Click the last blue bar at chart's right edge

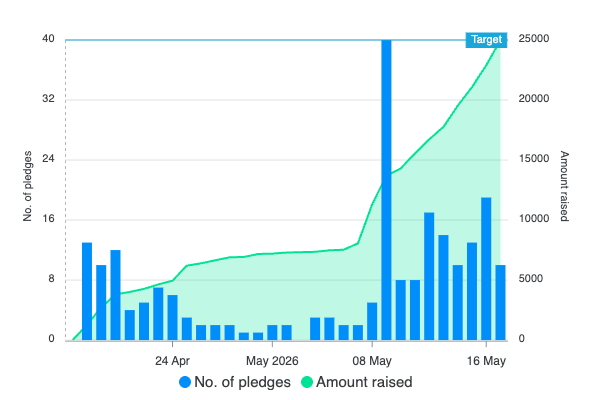(500, 303)
